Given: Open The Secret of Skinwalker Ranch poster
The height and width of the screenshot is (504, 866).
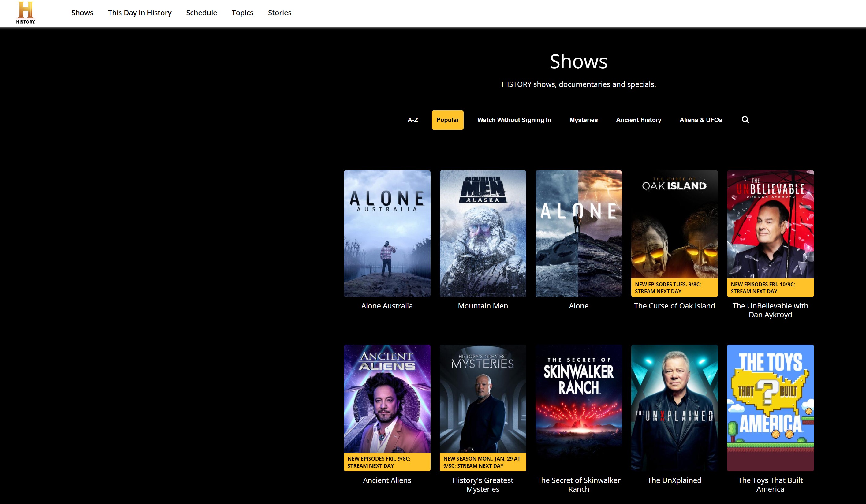Looking at the screenshot, I should 578,408.
